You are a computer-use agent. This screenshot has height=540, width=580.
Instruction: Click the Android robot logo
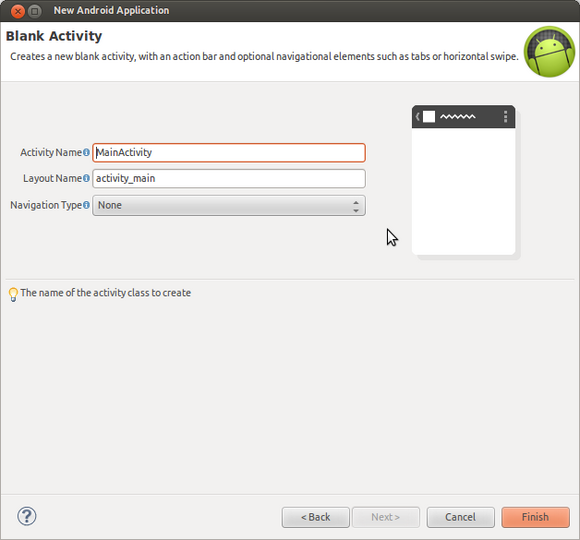(x=549, y=51)
